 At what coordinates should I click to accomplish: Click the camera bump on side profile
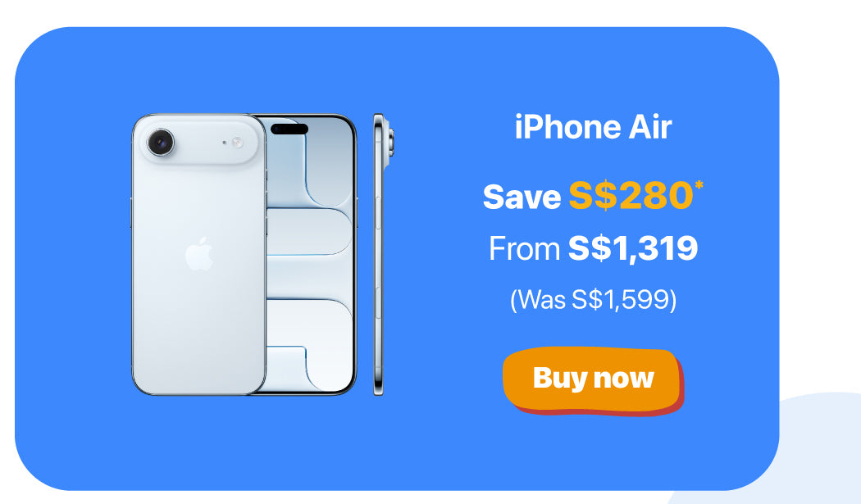(389, 141)
